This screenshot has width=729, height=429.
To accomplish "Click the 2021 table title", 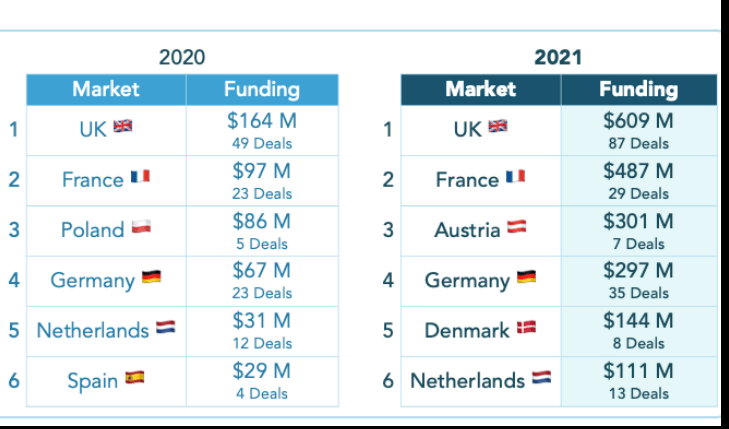I will tap(557, 58).
